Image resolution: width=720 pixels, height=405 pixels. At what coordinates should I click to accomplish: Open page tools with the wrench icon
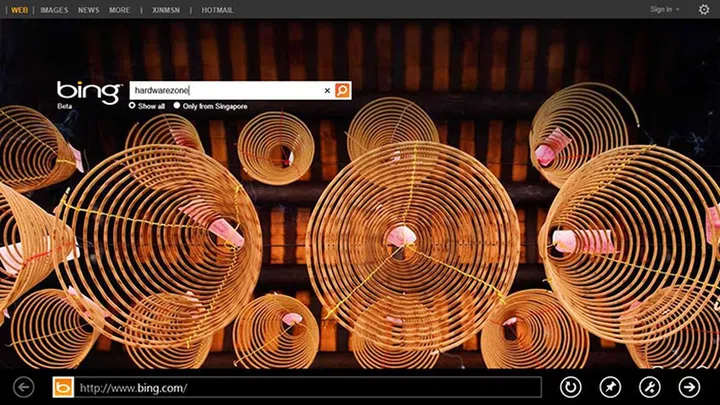pos(650,387)
